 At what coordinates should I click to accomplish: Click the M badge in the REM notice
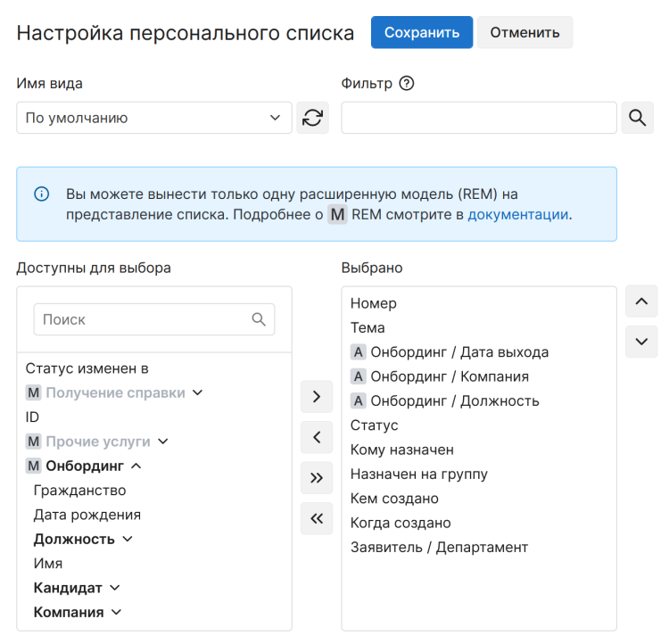pyautogui.click(x=337, y=214)
